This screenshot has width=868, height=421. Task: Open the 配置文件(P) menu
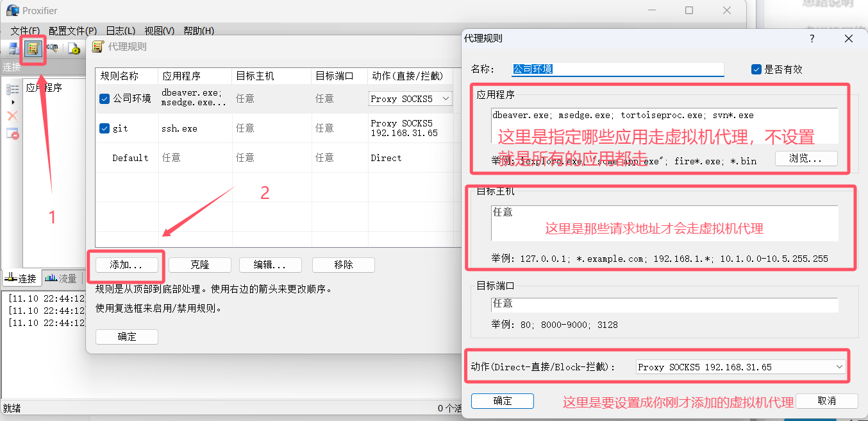(72, 31)
